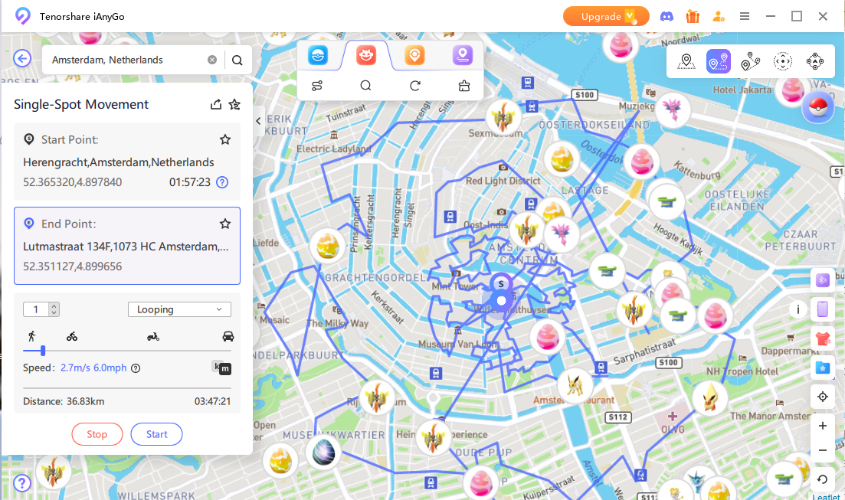This screenshot has width=845, height=500.
Task: Open the red shirt icon in sidebar
Action: (822, 338)
